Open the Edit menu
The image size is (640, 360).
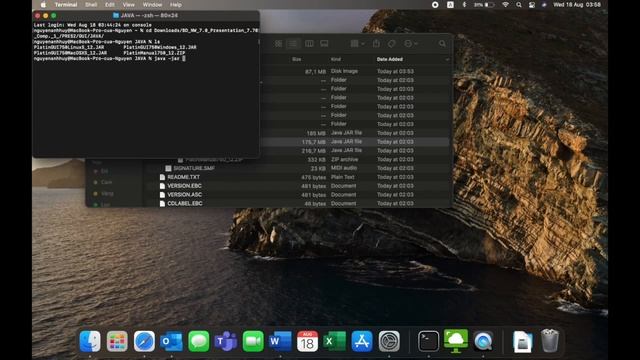pyautogui.click(x=109, y=5)
